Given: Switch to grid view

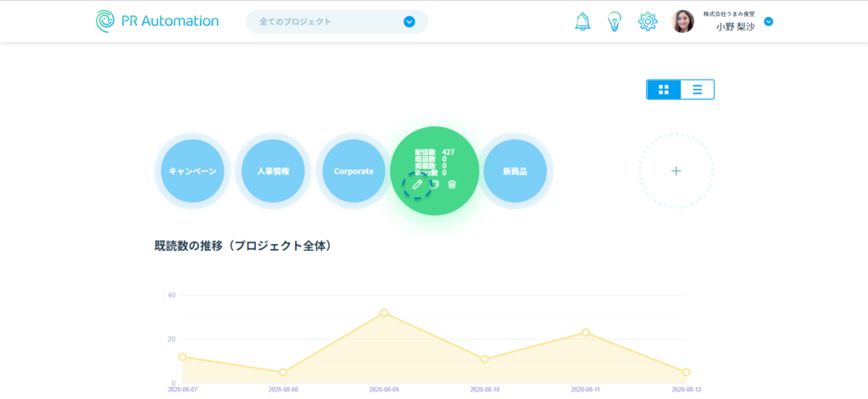Looking at the screenshot, I should pos(664,90).
